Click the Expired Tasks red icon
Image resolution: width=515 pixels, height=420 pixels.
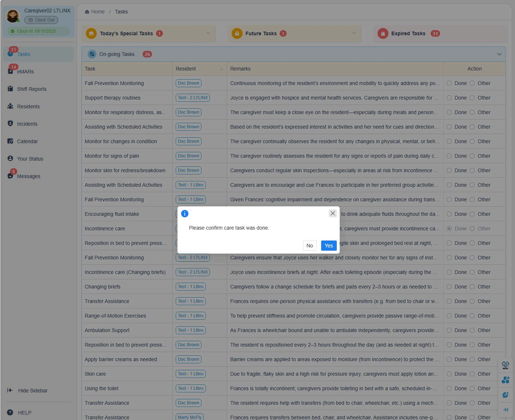click(383, 33)
